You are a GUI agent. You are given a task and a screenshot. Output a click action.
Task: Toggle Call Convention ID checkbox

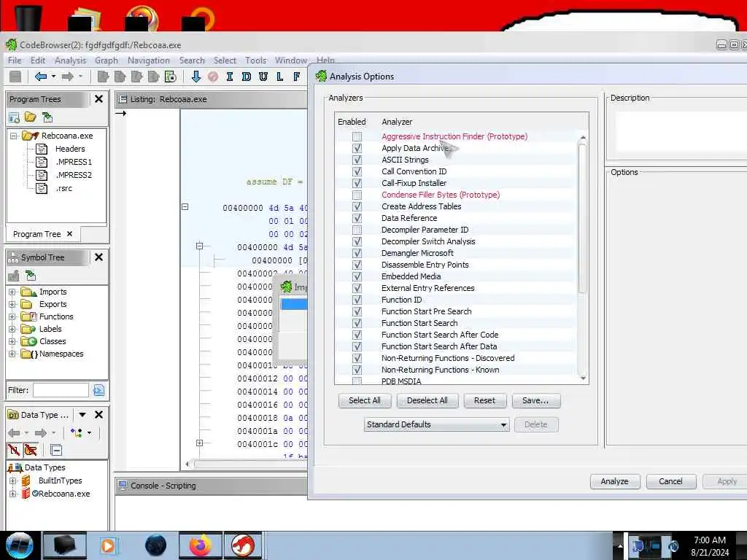point(357,171)
